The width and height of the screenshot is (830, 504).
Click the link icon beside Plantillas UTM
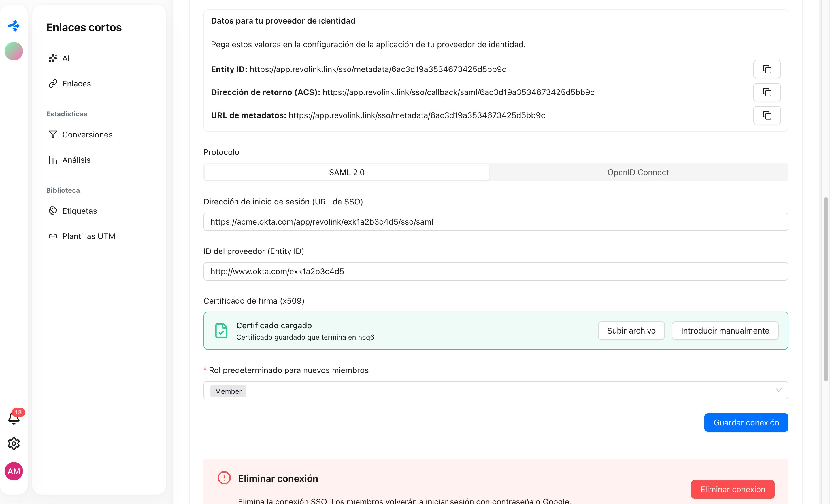[x=53, y=236]
